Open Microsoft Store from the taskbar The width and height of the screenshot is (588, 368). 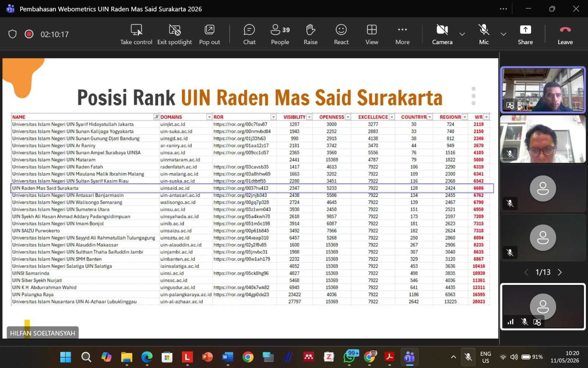pos(167,357)
